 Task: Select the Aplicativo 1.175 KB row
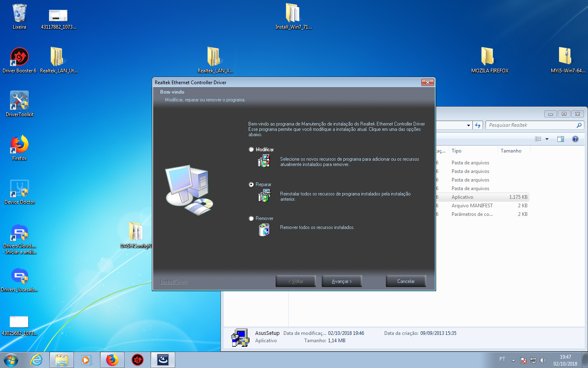482,197
